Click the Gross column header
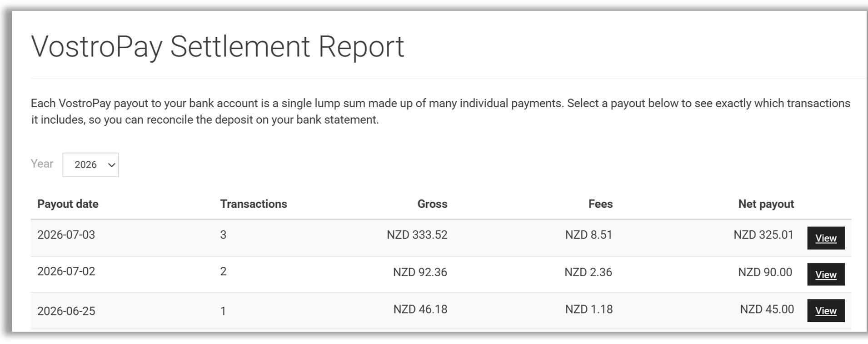This screenshot has width=868, height=344. pyautogui.click(x=432, y=204)
